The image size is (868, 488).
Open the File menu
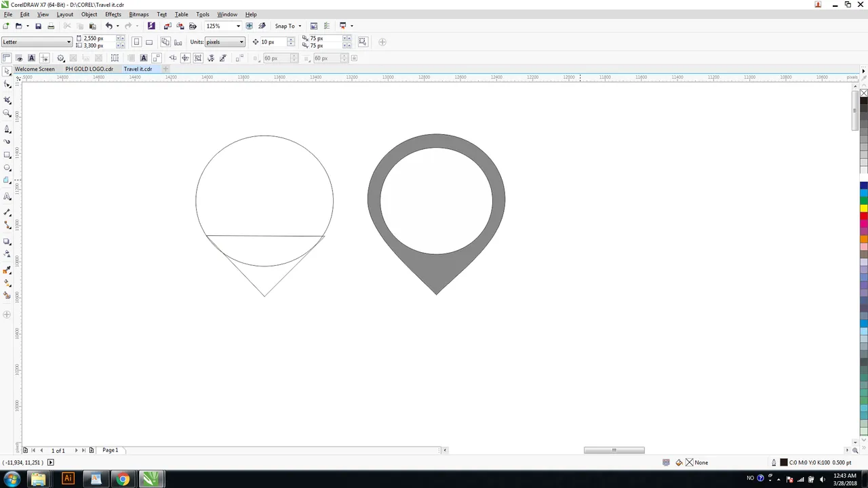8,14
